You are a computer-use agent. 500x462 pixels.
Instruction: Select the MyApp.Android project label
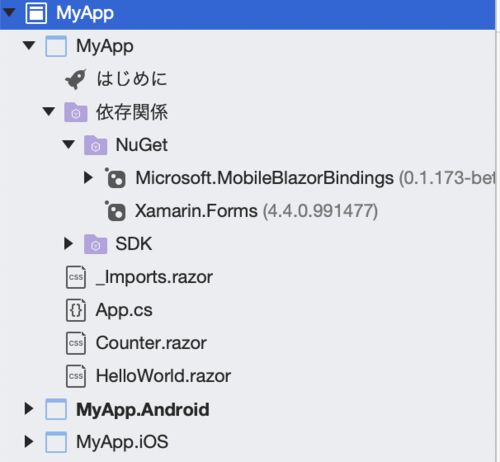pos(143,409)
